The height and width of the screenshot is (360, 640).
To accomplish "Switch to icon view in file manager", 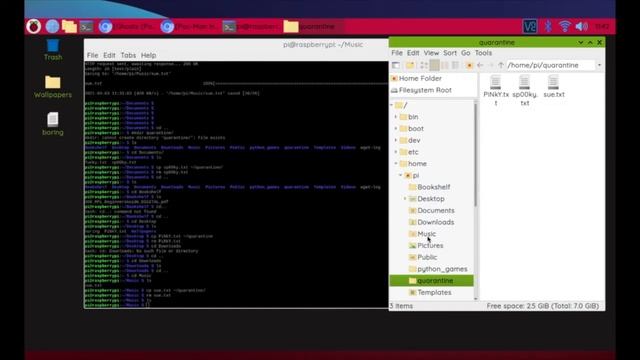I will 424,65.
